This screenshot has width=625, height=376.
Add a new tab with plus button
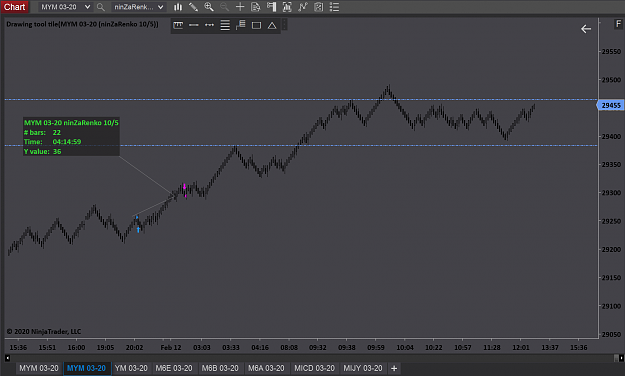(x=394, y=368)
